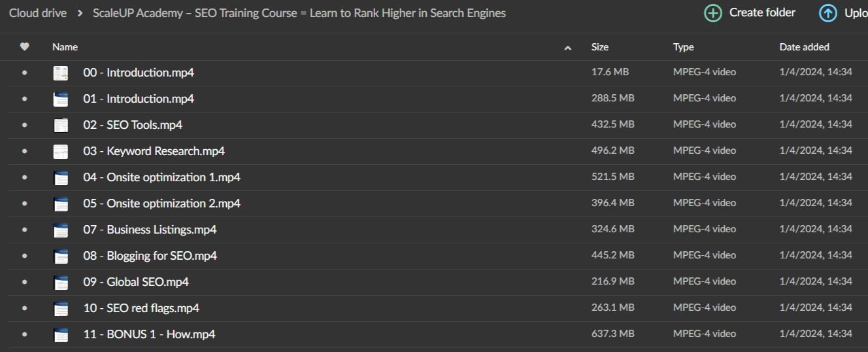This screenshot has height=352, width=868.
Task: Click the Name column sort arrow
Action: (x=567, y=47)
